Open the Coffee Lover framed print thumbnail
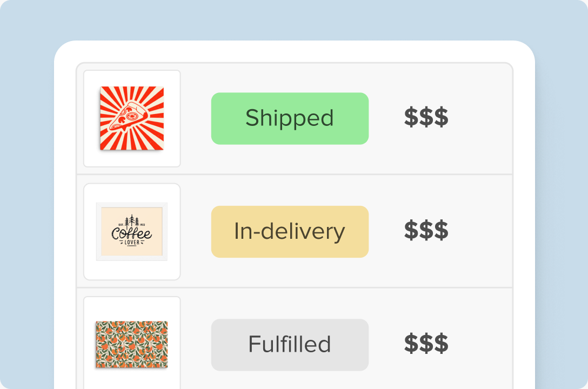588x389 pixels. point(132,231)
